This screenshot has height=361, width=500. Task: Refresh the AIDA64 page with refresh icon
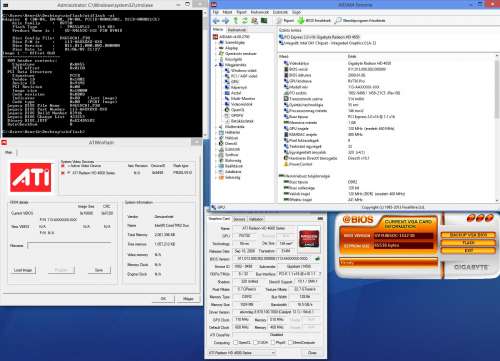point(245,21)
